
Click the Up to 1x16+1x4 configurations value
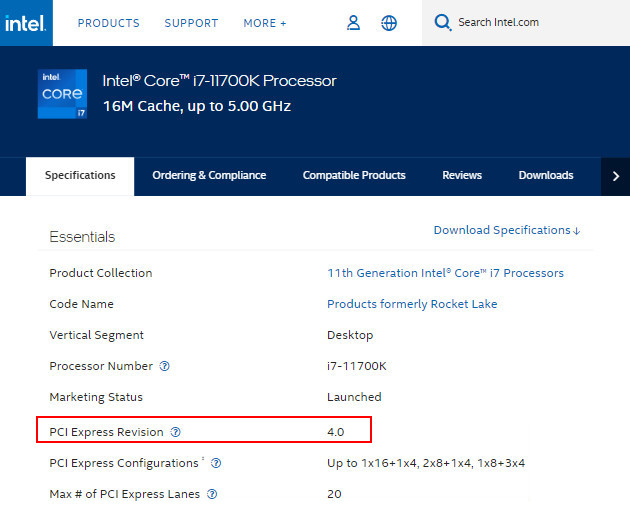point(426,463)
